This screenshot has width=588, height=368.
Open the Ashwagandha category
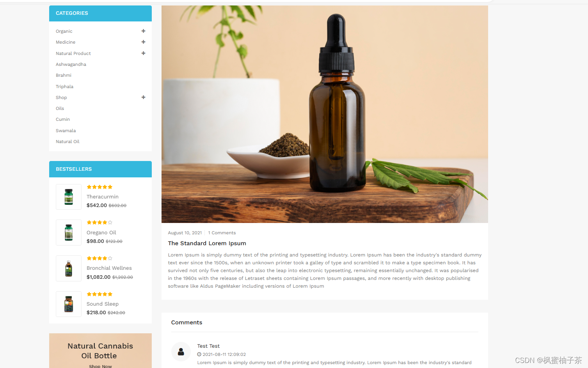pos(71,64)
